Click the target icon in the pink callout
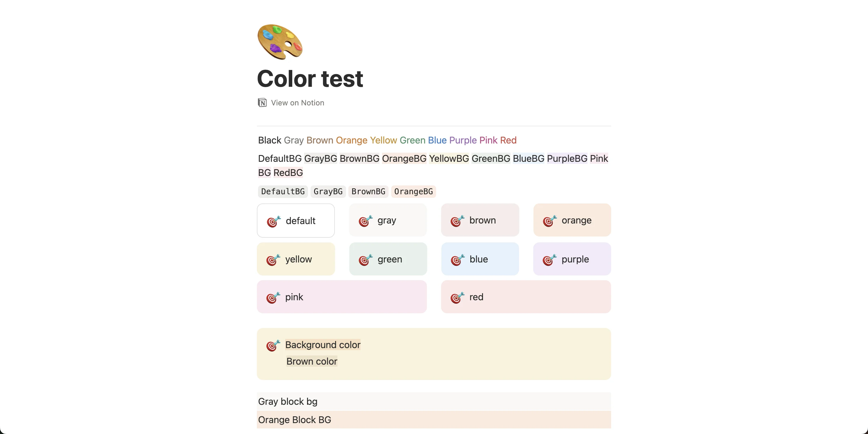868x434 pixels. tap(272, 298)
